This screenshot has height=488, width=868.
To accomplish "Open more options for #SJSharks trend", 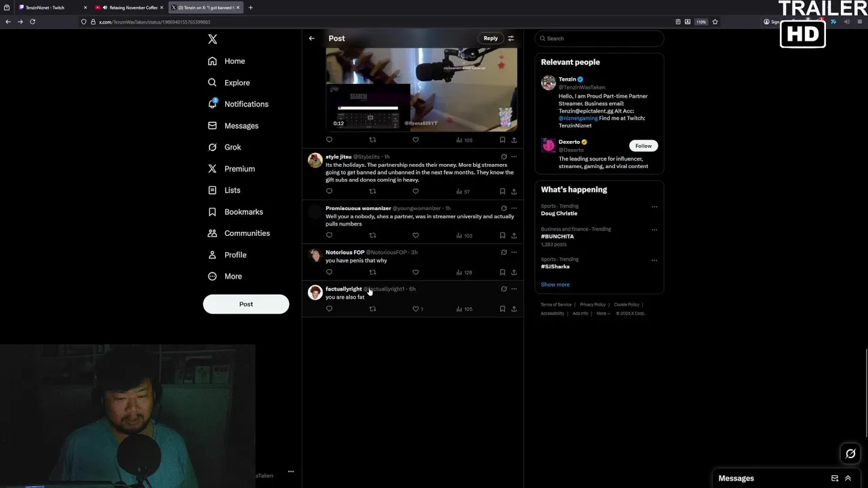I will pyautogui.click(x=654, y=260).
